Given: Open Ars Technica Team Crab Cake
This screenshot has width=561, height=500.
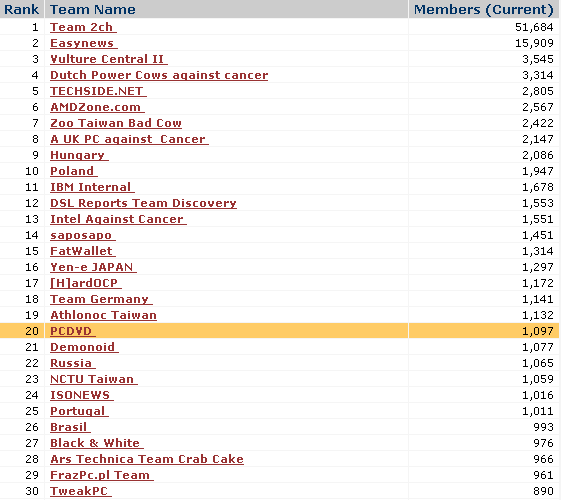Looking at the screenshot, I should click(x=147, y=459).
